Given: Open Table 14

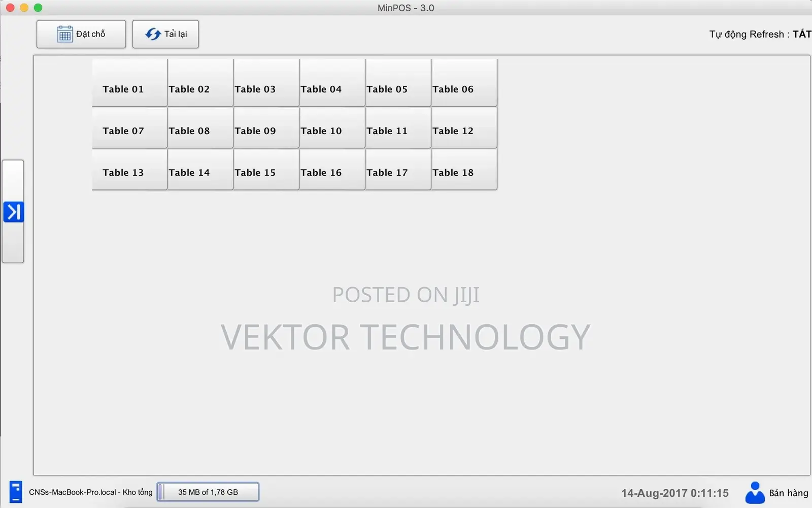Looking at the screenshot, I should tap(200, 169).
